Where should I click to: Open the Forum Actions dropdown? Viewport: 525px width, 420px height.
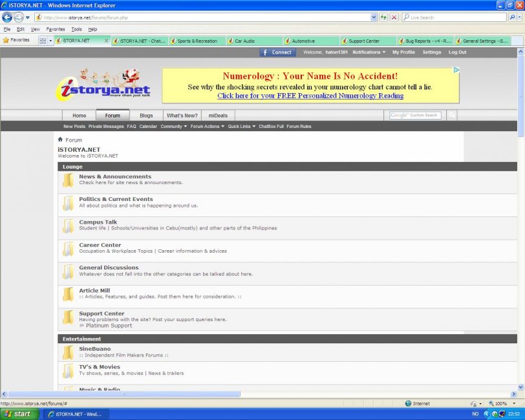(x=207, y=127)
